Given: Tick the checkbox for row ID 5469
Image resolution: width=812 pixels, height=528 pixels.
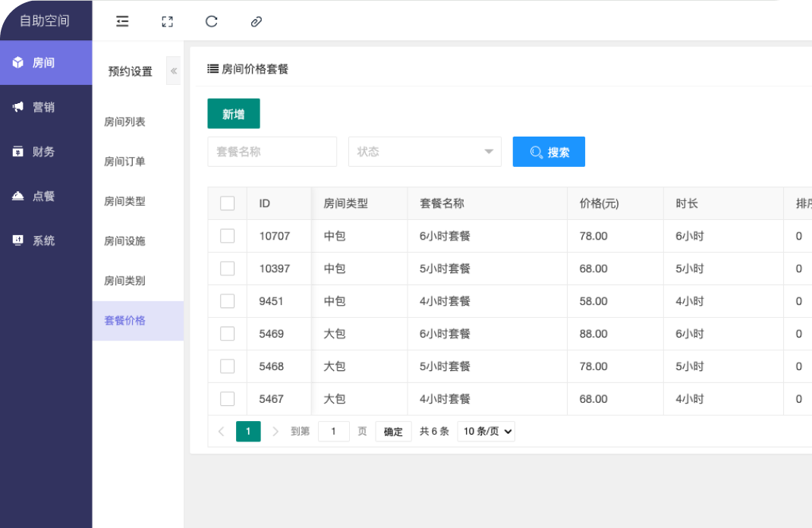Looking at the screenshot, I should tap(228, 334).
